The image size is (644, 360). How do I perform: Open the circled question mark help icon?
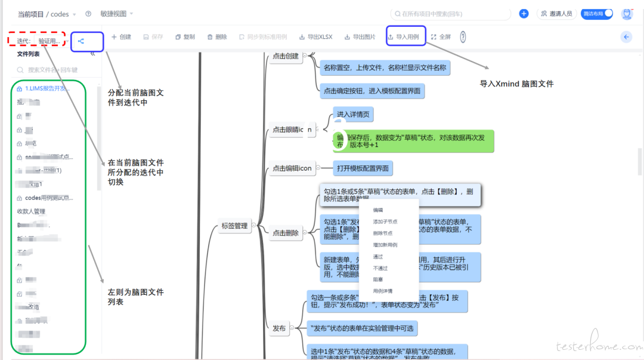[x=463, y=37]
